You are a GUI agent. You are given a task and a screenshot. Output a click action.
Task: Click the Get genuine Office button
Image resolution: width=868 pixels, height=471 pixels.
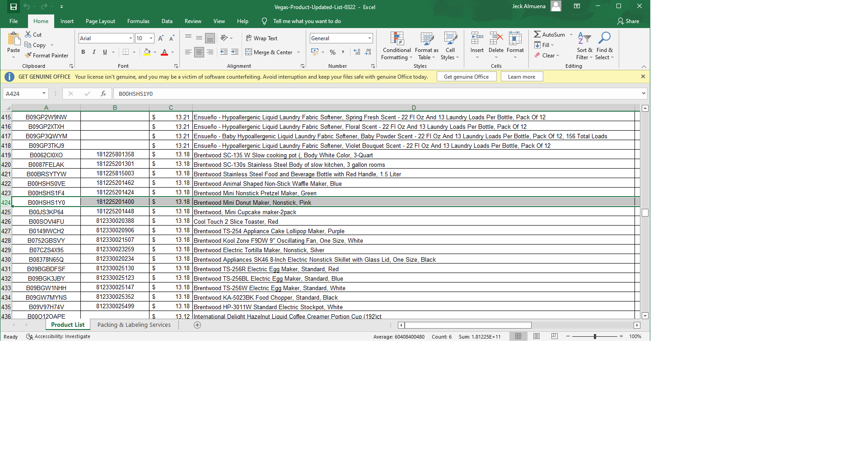tap(467, 77)
